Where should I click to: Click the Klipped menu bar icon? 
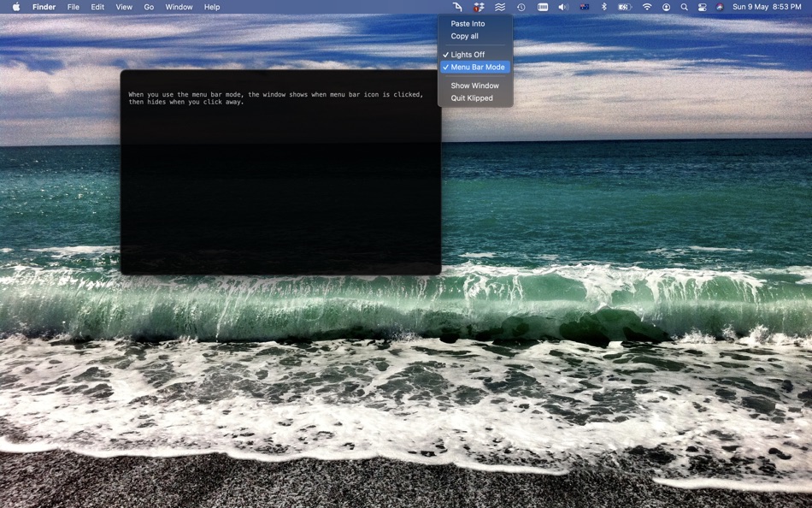[x=457, y=7]
